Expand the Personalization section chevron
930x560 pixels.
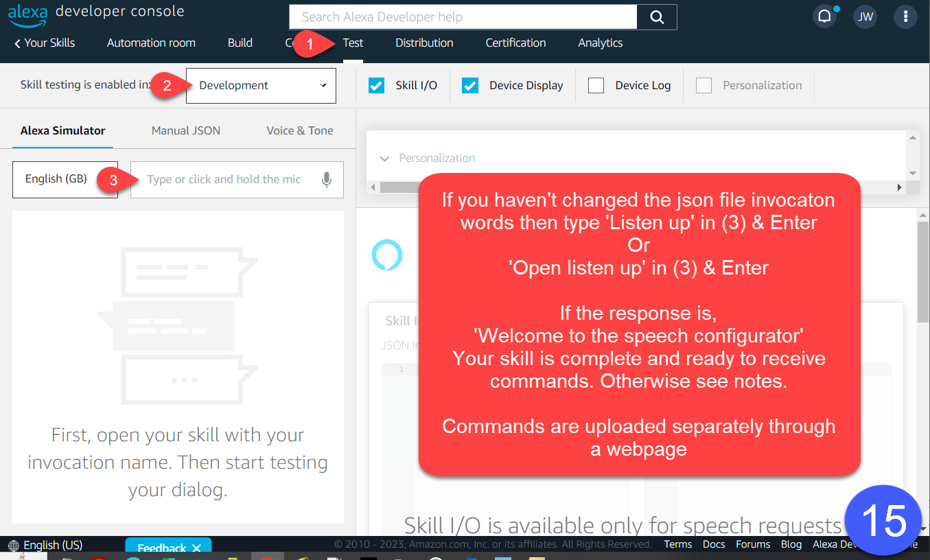click(x=384, y=159)
